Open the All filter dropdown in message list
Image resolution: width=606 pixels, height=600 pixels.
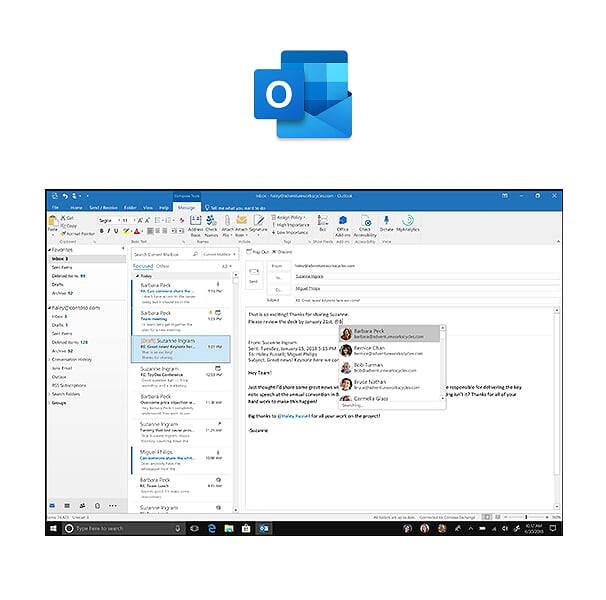tap(226, 266)
